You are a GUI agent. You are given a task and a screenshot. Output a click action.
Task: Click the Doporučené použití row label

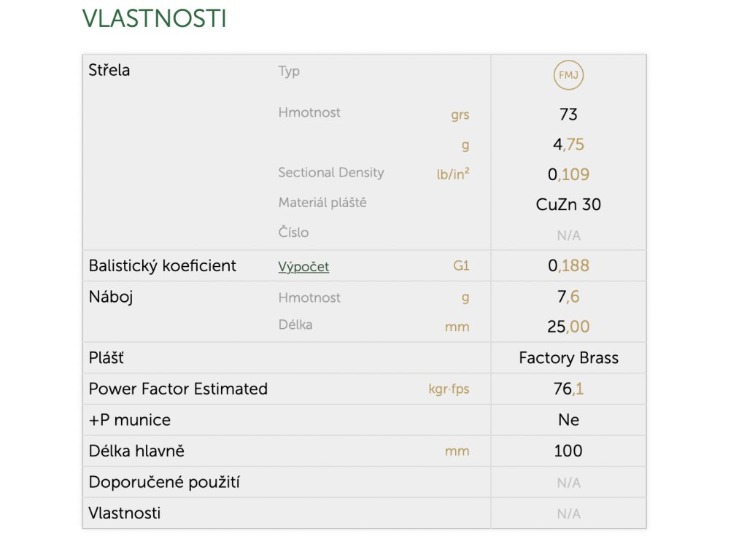164,483
